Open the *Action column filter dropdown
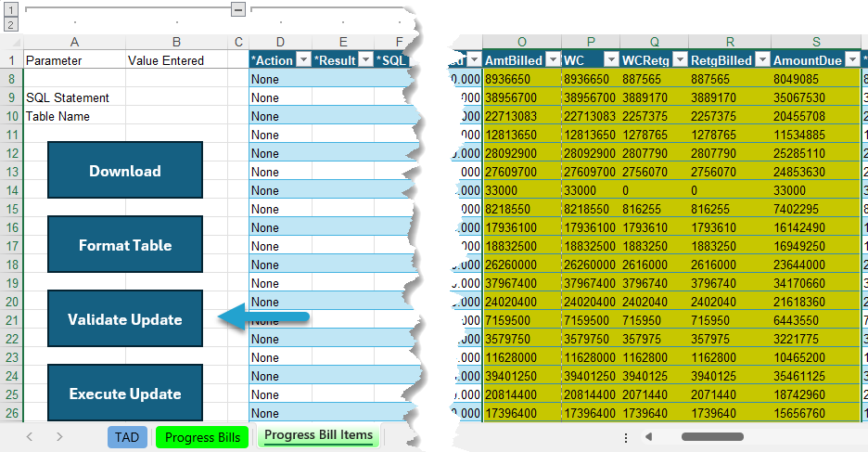868x452 pixels. [x=304, y=59]
